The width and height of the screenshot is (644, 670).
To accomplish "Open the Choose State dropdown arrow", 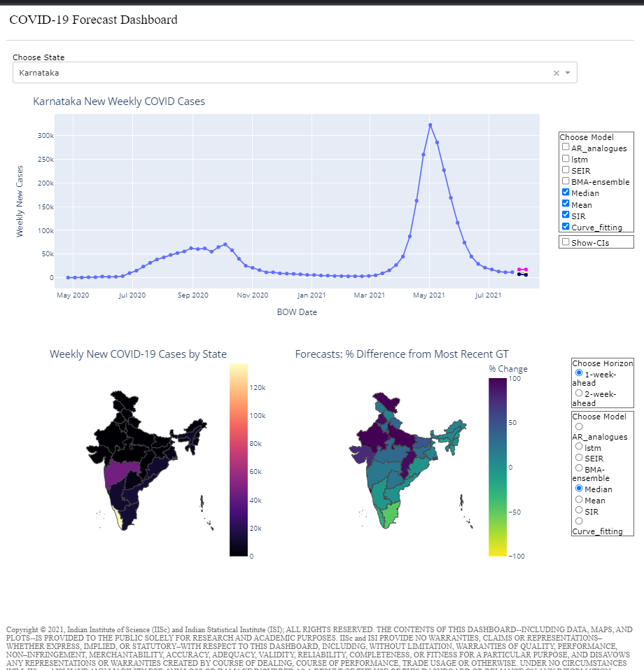I will 568,73.
